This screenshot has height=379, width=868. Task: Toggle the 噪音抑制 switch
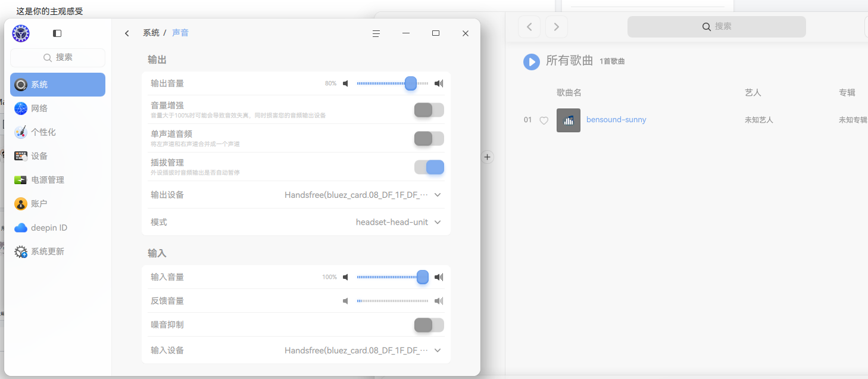[x=429, y=325]
